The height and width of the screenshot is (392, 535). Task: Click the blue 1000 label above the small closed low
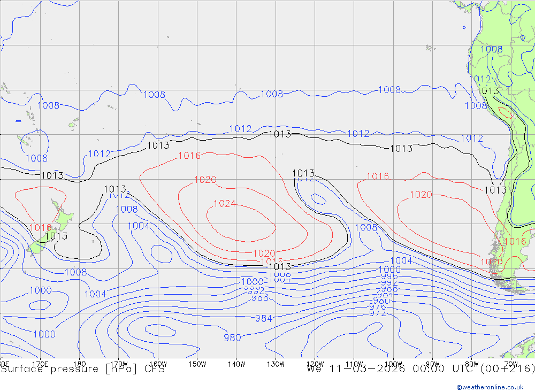pyautogui.click(x=40, y=290)
